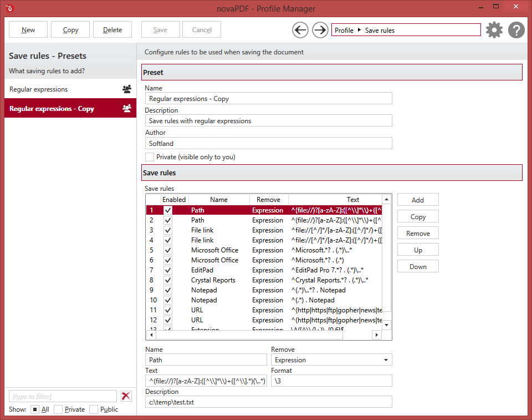Screen dimensions: 532x420
Task: Toggle Enabled checkbox for rule 1 Path
Action: (167, 210)
